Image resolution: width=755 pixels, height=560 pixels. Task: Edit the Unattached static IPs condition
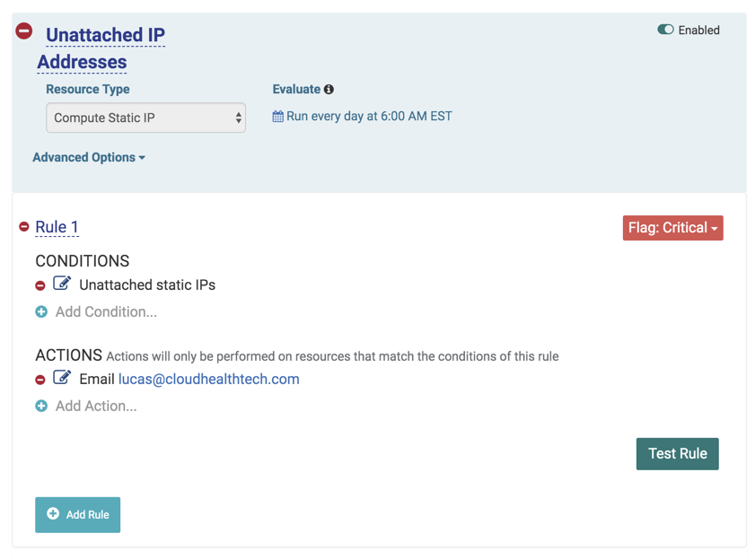(x=62, y=284)
